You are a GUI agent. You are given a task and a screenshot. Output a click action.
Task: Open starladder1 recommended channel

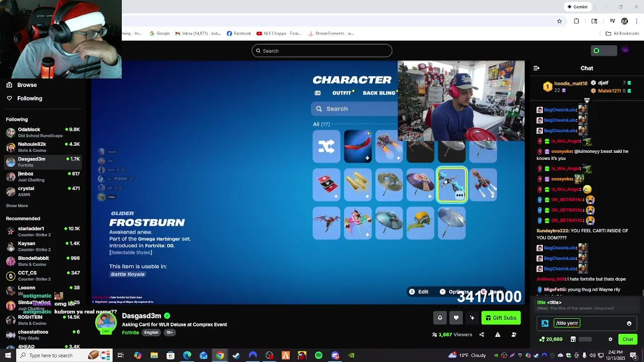point(43,231)
